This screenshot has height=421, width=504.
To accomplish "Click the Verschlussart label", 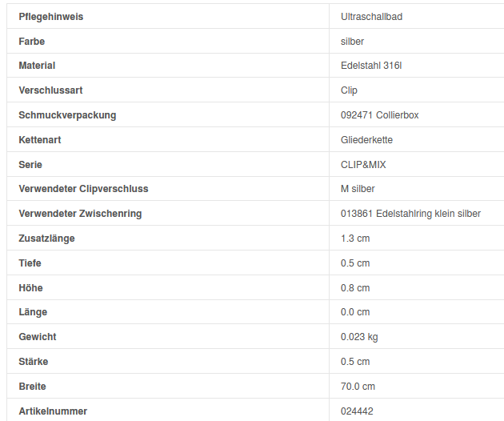I will [x=50, y=90].
